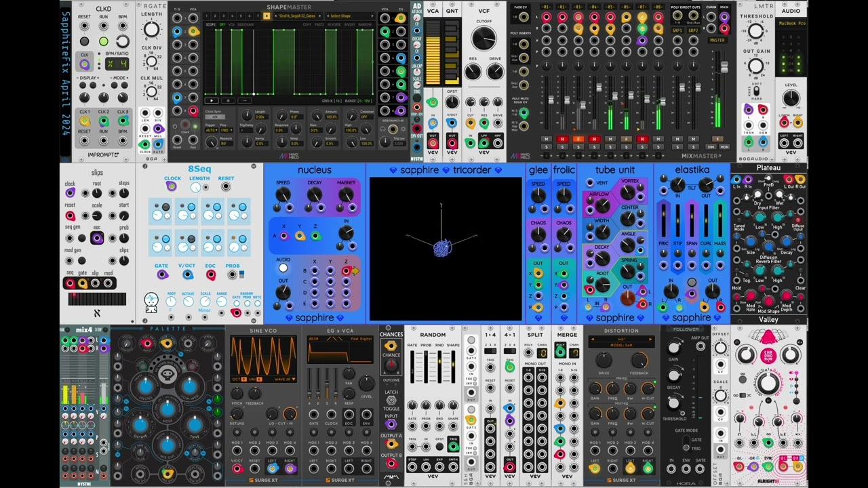Click the MixMaster MASTER fader handle
The width and height of the screenshot is (868, 488).
pos(724,67)
